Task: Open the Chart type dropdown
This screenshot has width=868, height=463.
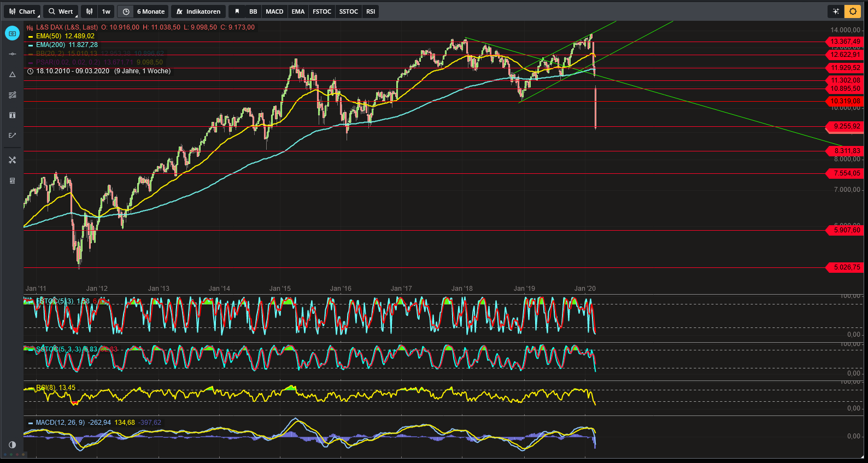Action: click(x=22, y=11)
